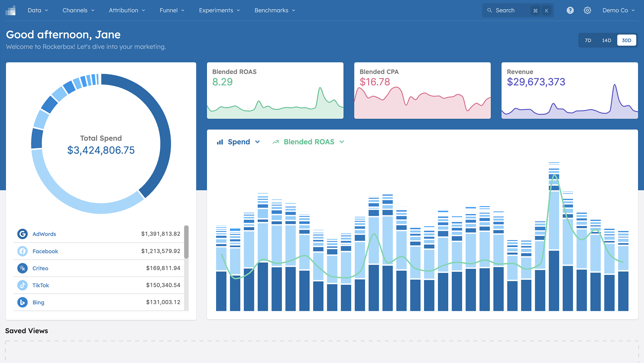Open the Demo Co account dropdown
Viewport: 644px width, 363px height.
[618, 10]
